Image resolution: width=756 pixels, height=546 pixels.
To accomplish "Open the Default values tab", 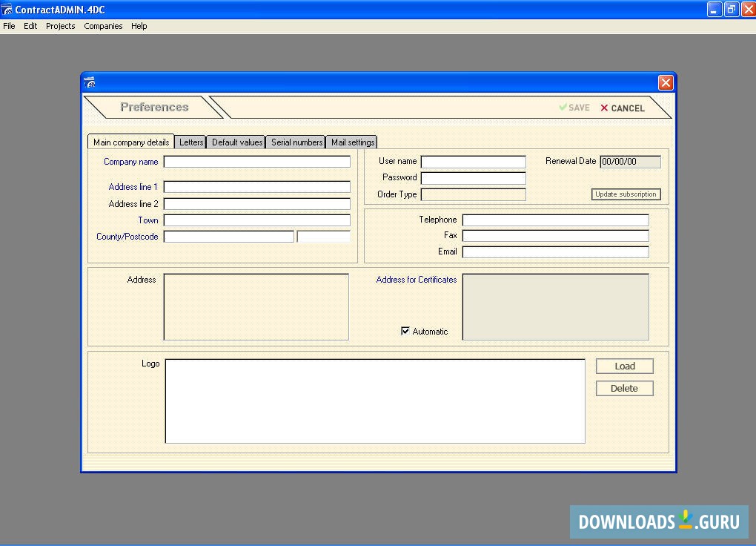I will (x=237, y=142).
